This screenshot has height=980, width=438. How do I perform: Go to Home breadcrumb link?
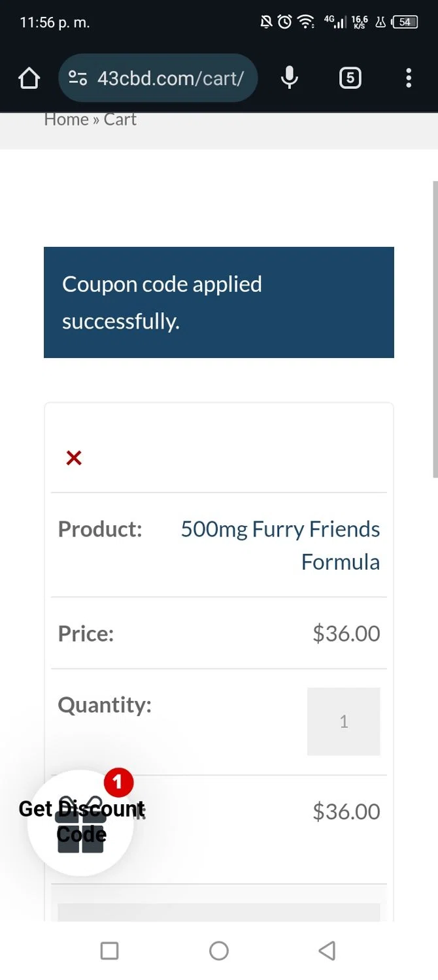66,120
